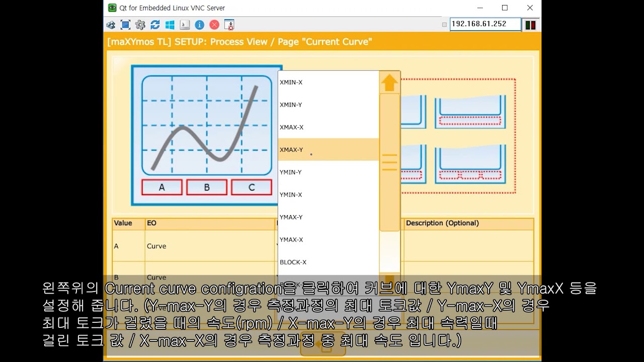This screenshot has height=362, width=644.
Task: Click the upper-right process view tile
Action: (x=470, y=112)
